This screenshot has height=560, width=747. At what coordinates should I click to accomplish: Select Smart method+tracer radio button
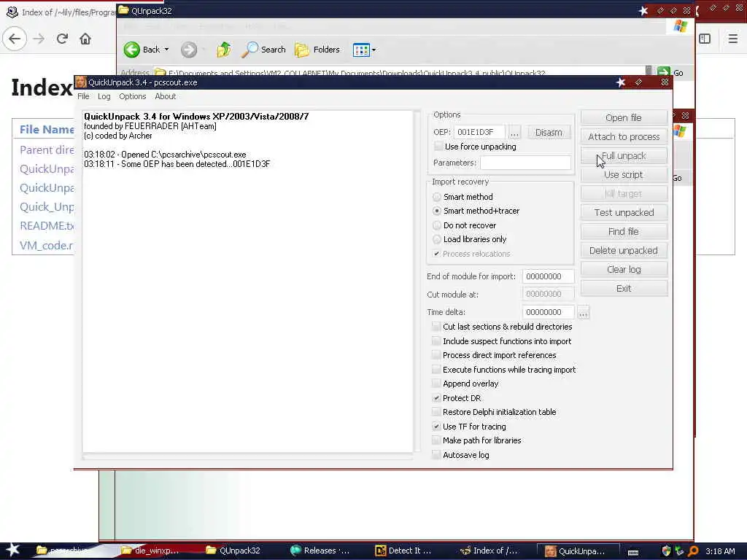point(437,211)
